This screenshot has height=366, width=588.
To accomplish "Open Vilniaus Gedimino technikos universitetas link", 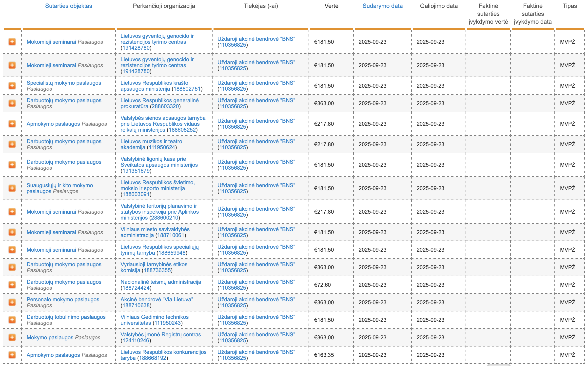I will (x=155, y=320).
